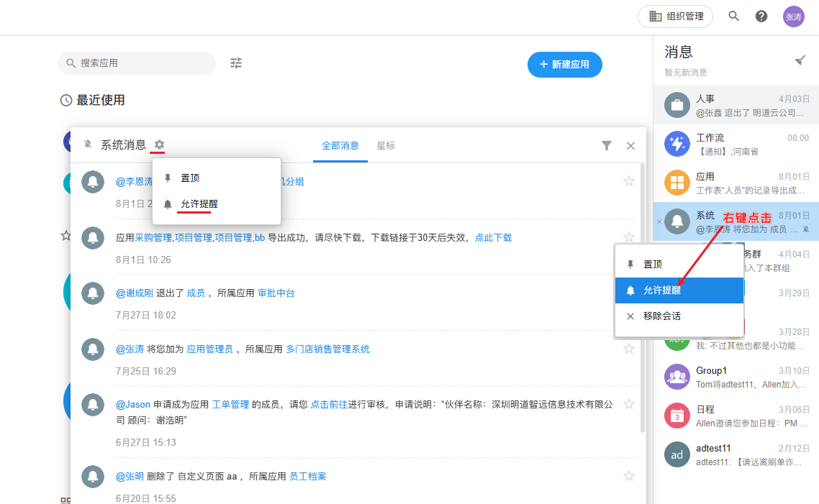Click the filter sliders icon beside search

coord(236,63)
